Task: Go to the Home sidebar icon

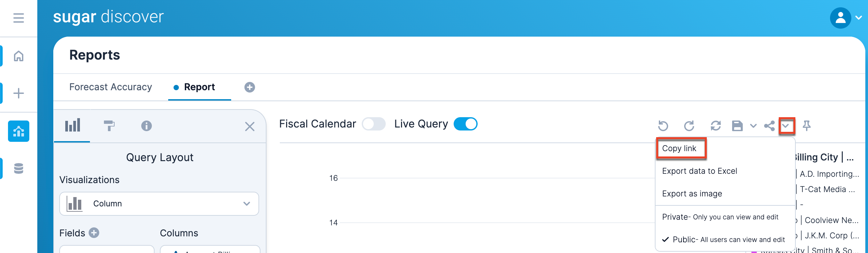Action: (x=19, y=56)
